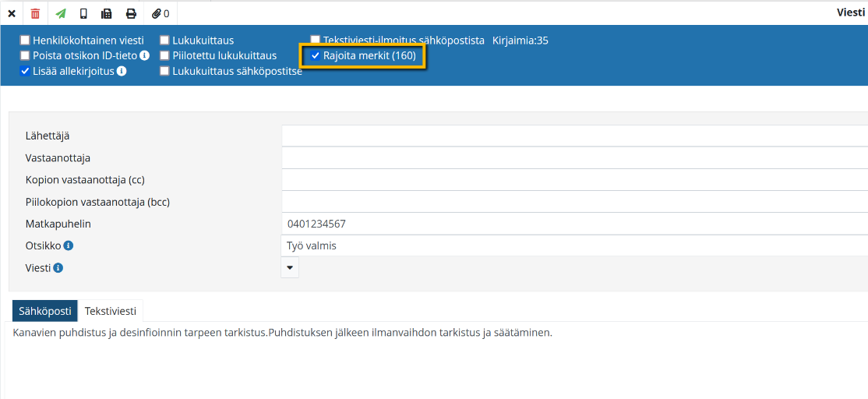
Task: Switch to the Tekstiviesti tab
Action: [x=111, y=311]
